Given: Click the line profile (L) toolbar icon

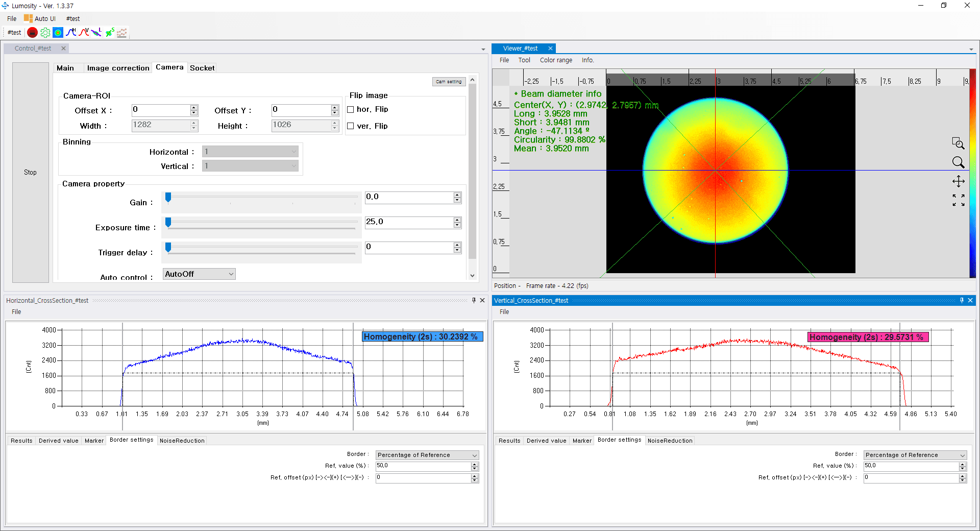Looking at the screenshot, I should pyautogui.click(x=96, y=33).
